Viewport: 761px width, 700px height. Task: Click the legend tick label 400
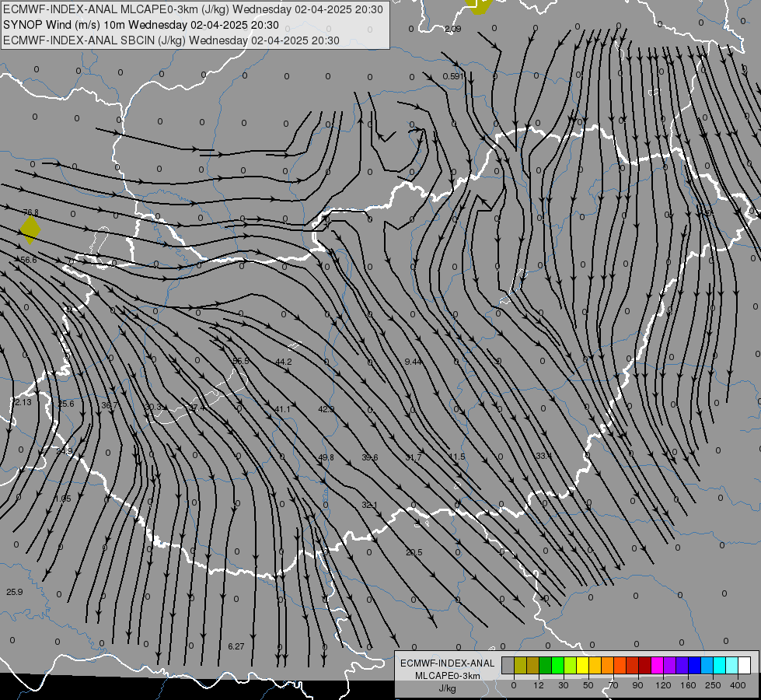738,685
